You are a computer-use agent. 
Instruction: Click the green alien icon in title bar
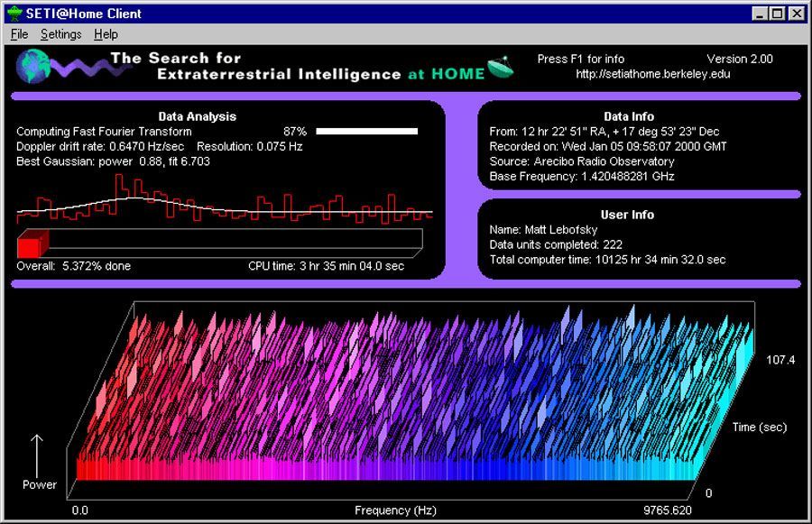13,14
